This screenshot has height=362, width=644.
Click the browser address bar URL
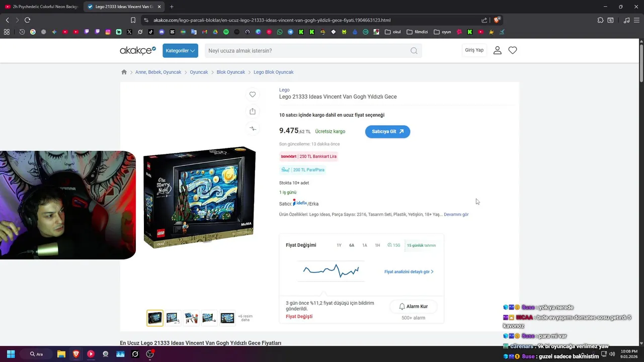click(272, 20)
